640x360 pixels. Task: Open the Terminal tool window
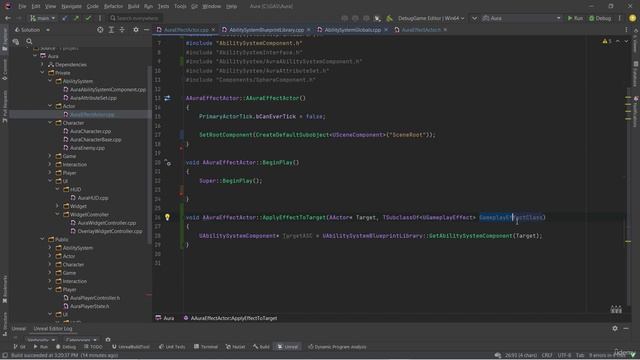tap(206, 347)
